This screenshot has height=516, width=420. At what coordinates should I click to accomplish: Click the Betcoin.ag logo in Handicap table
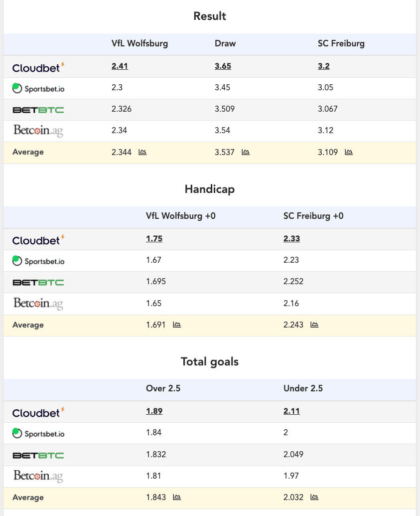[x=38, y=303]
